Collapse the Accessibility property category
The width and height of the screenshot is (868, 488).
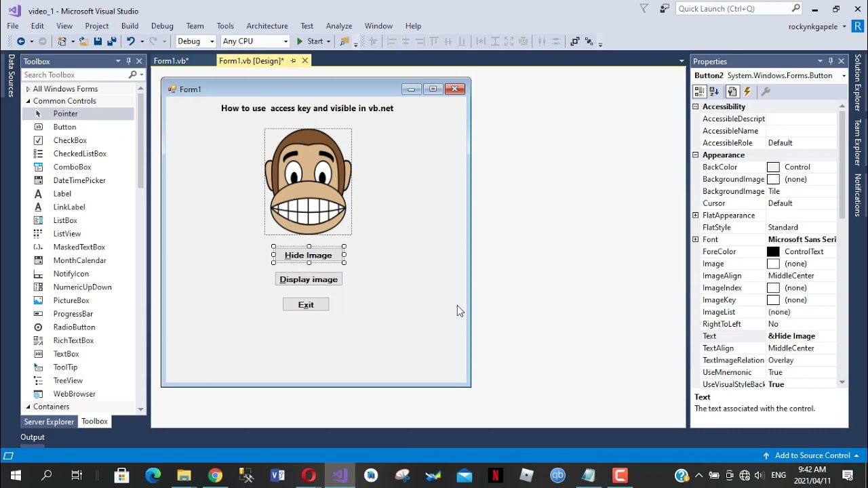695,107
